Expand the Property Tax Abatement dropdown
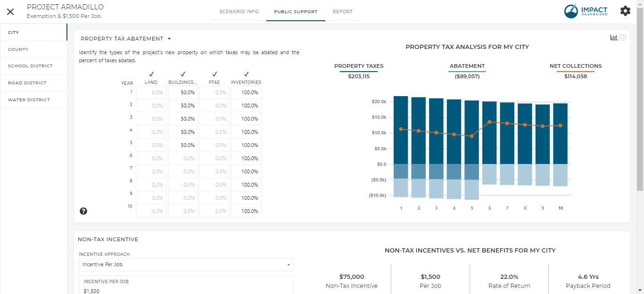 tap(169, 39)
